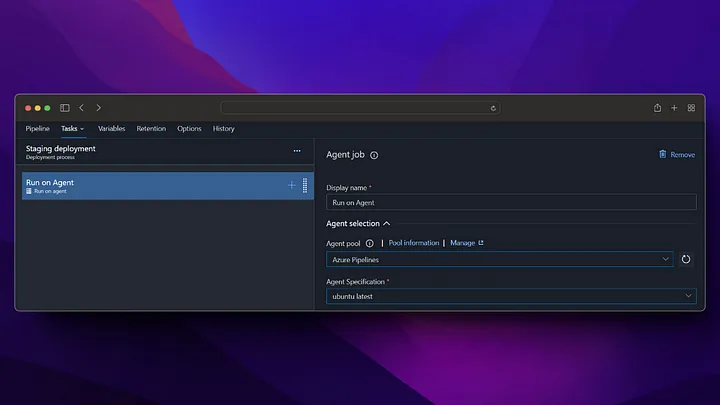Click the Agent pool label

point(343,243)
